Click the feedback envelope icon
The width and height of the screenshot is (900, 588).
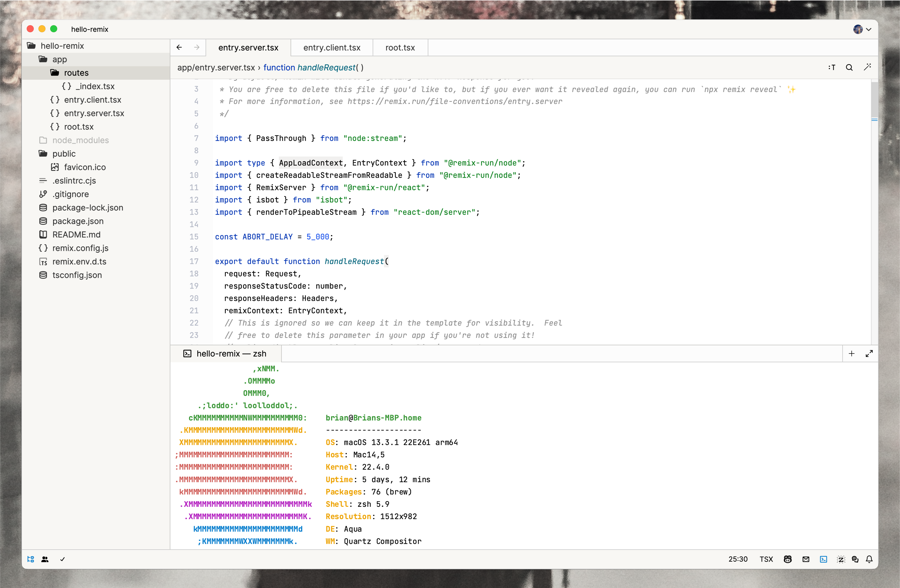click(x=806, y=559)
